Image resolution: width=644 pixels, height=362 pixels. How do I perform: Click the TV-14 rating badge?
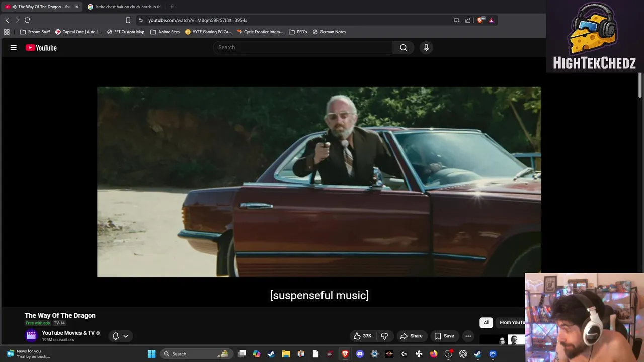click(59, 323)
